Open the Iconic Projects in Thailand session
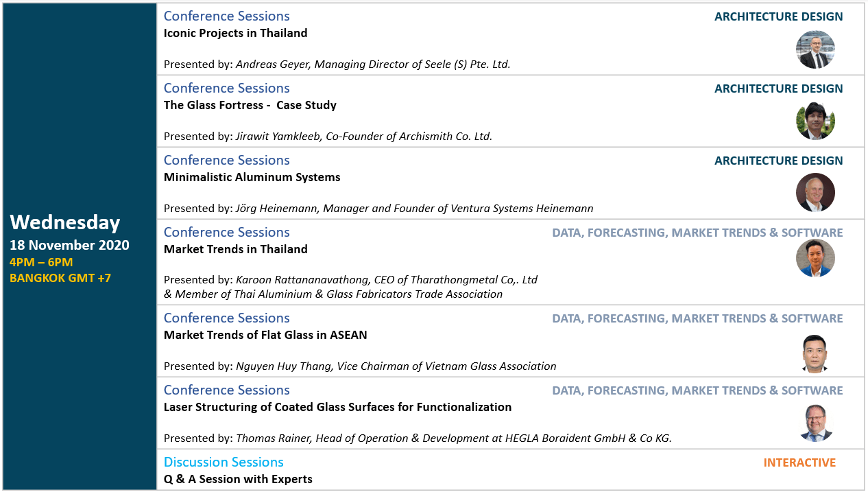The width and height of the screenshot is (868, 492). pos(235,33)
